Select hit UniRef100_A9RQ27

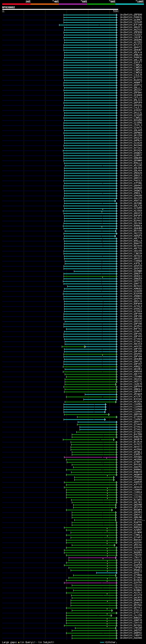(131, 367)
